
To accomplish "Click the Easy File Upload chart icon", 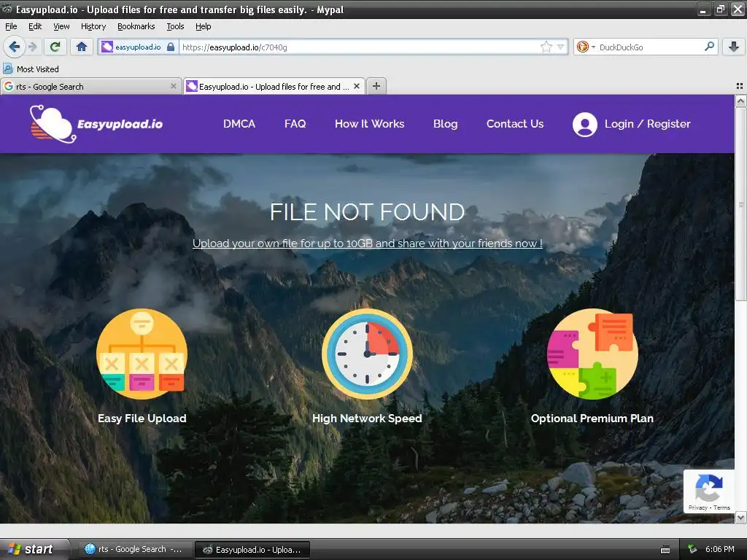I will point(142,354).
